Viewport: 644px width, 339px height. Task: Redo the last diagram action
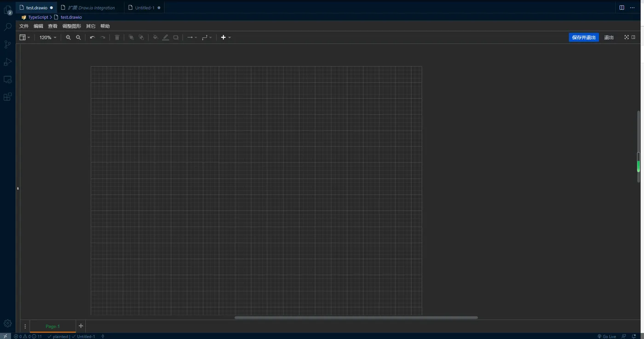click(103, 37)
